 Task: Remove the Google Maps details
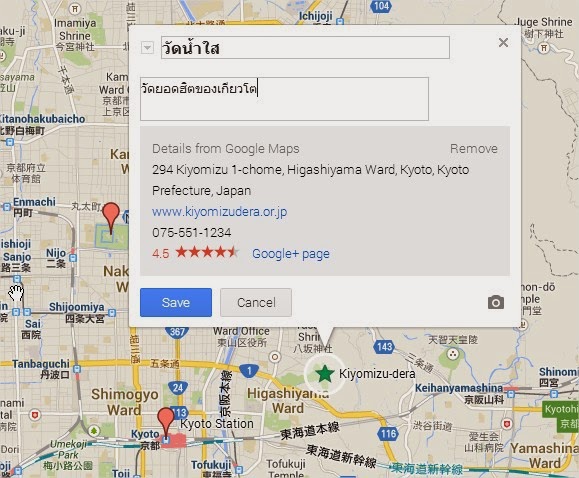[x=474, y=148]
